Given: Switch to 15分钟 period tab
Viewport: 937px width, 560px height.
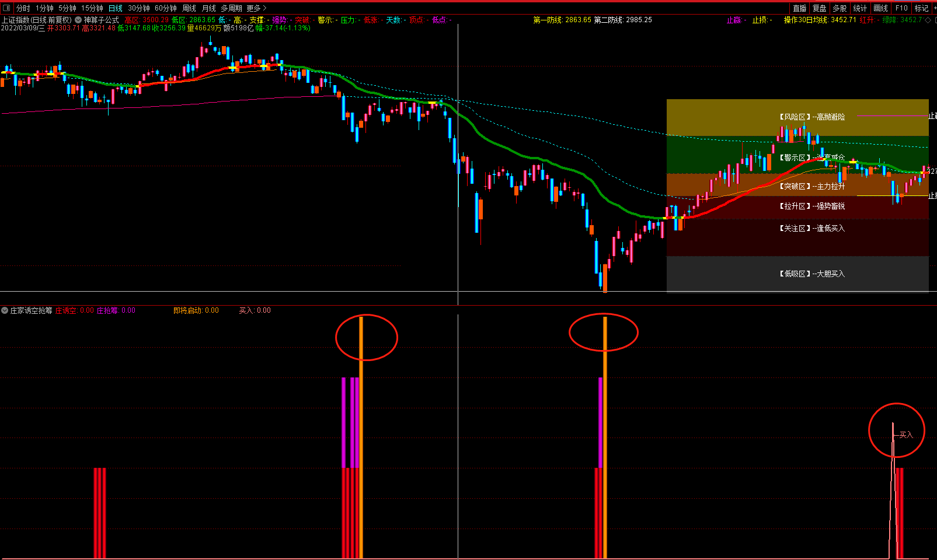Looking at the screenshot, I should click(92, 8).
